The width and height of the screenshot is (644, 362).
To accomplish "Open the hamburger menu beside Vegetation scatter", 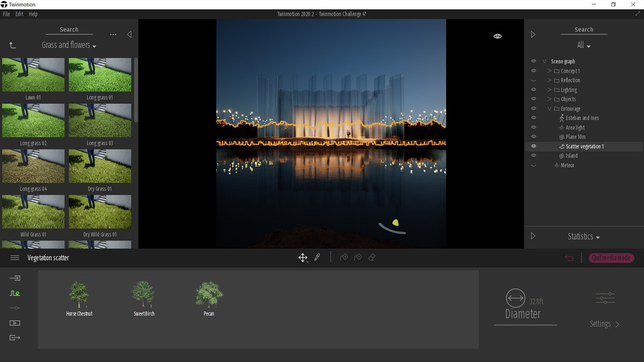I will click(x=15, y=258).
